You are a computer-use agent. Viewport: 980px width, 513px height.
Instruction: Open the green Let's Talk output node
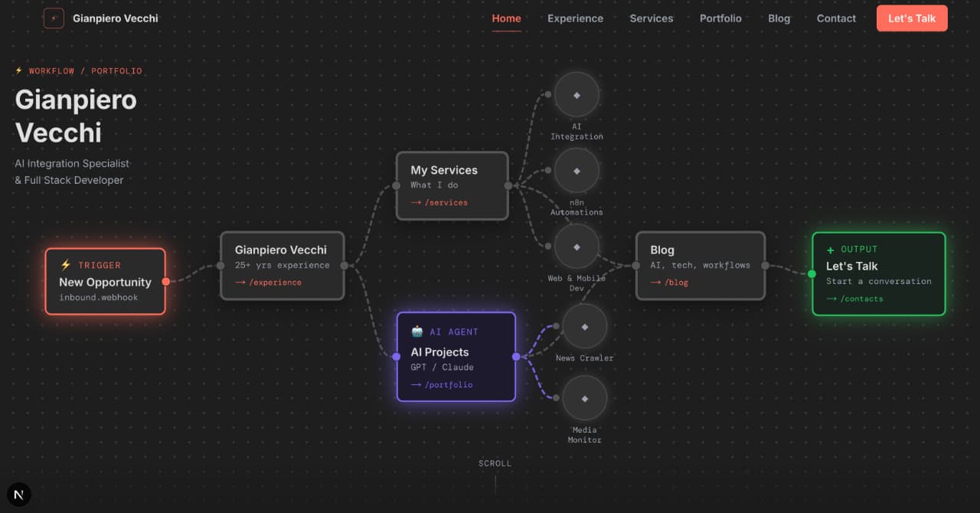(879, 274)
